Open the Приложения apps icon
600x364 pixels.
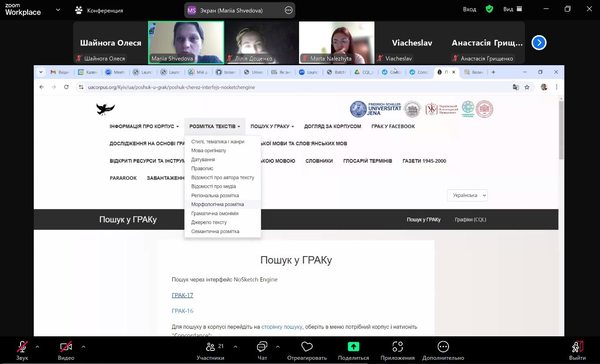click(398, 347)
